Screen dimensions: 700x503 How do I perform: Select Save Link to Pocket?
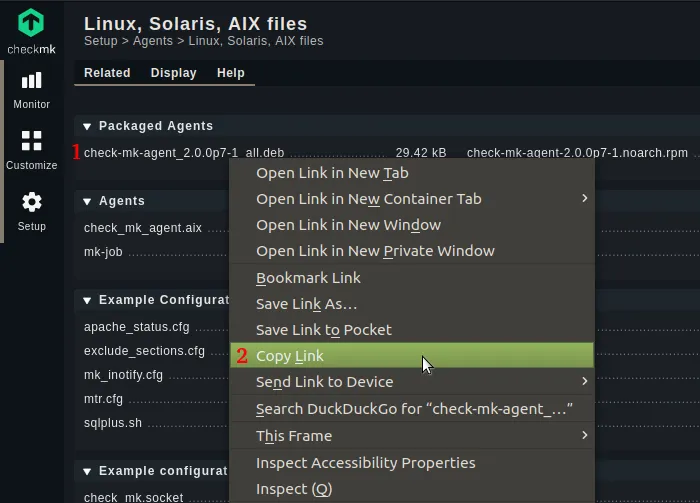click(412, 330)
